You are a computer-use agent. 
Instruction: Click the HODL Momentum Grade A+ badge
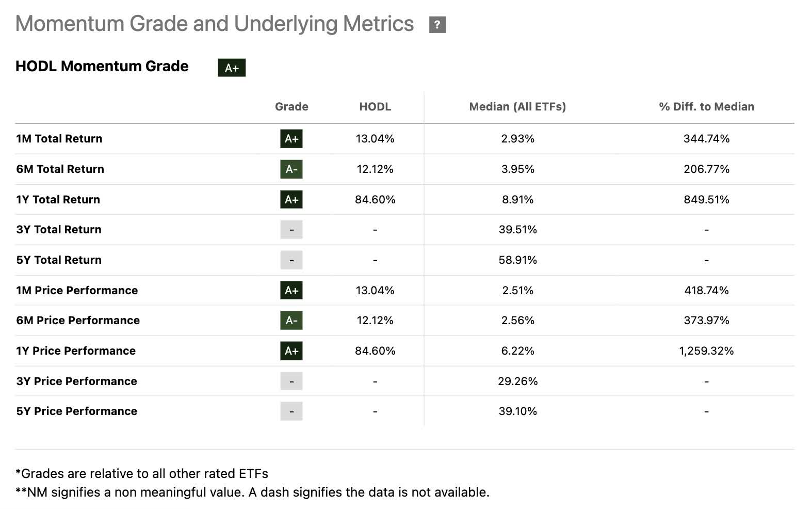(x=232, y=67)
